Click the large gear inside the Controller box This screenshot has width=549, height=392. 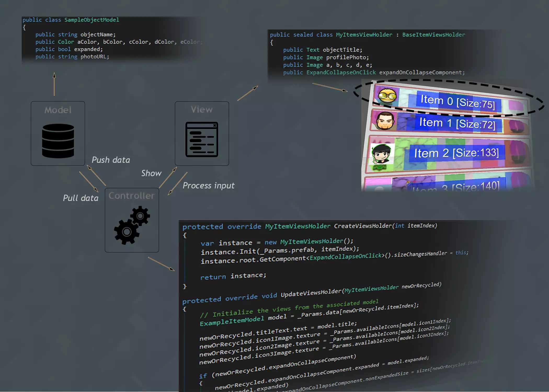[x=126, y=233]
